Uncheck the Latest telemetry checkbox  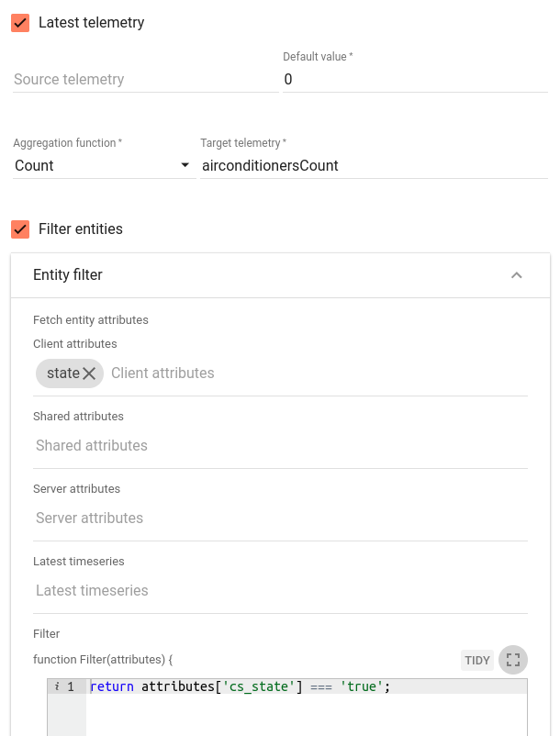[20, 23]
